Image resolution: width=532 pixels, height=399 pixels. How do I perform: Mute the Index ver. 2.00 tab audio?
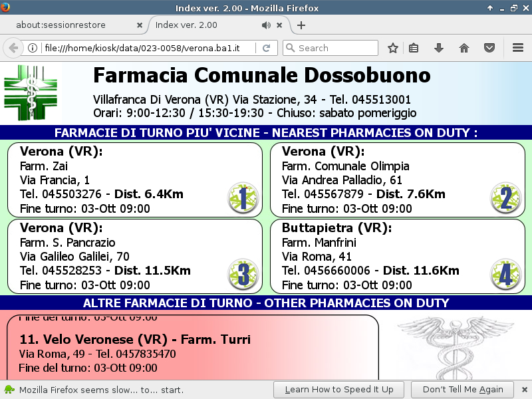(266, 25)
